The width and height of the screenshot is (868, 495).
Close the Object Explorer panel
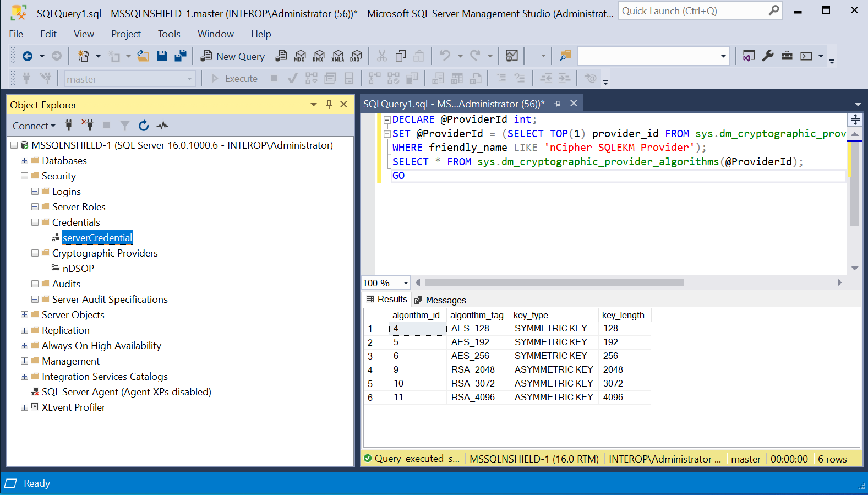[344, 104]
